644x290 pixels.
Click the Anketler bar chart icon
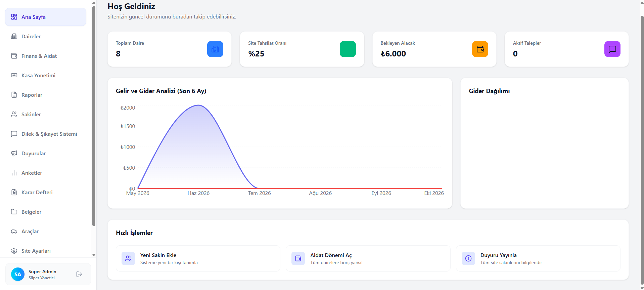click(x=14, y=173)
